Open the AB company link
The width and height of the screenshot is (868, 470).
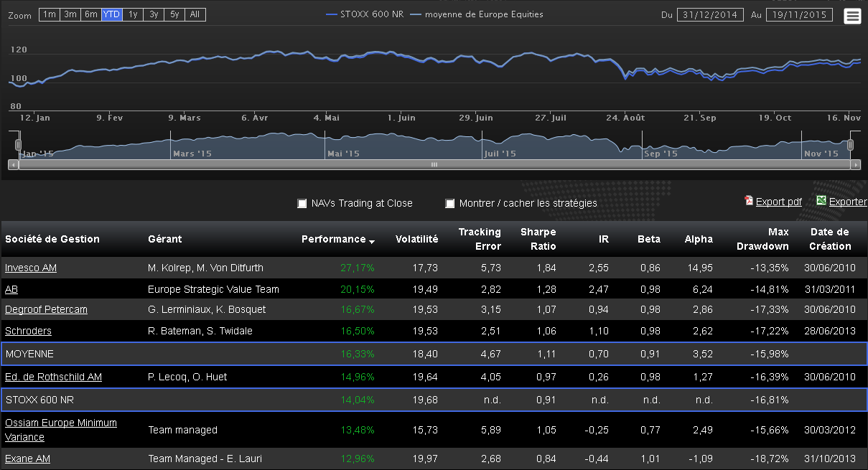[x=11, y=289]
